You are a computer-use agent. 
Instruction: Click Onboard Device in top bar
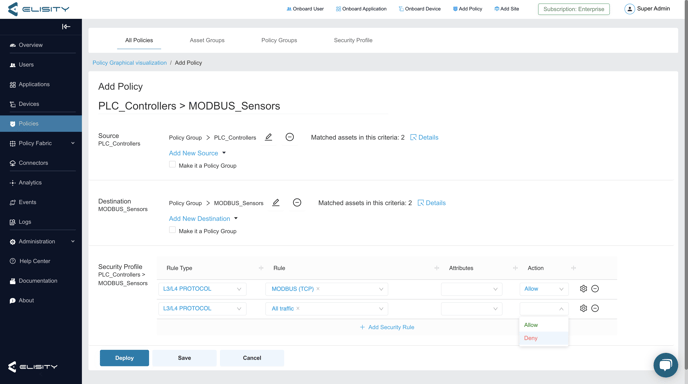[x=419, y=9]
